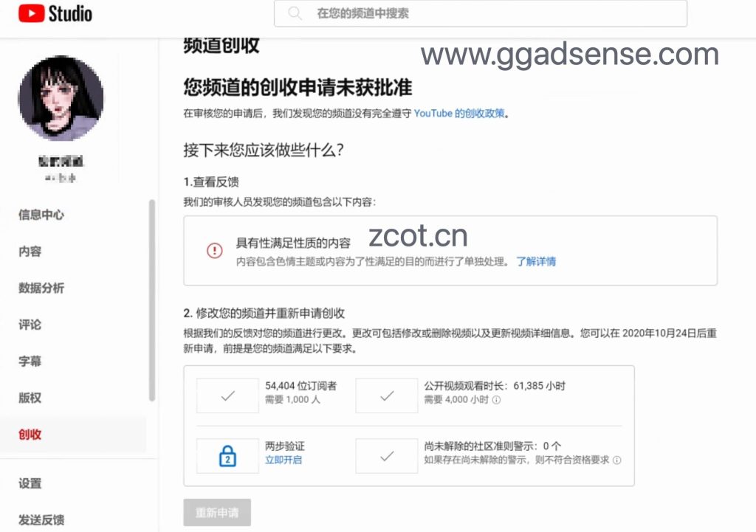756x532 pixels.
Task: Open the channel avatar picture
Action: 61,98
